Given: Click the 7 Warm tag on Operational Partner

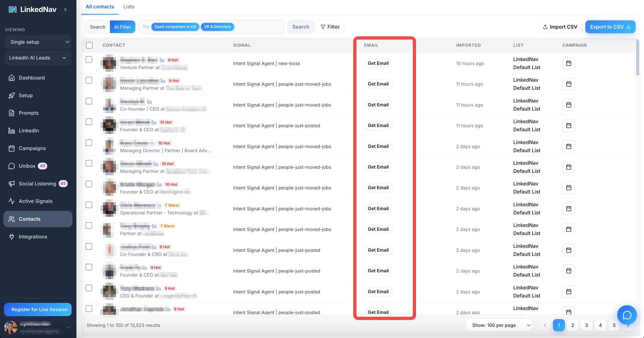Looking at the screenshot, I should pos(172,205).
